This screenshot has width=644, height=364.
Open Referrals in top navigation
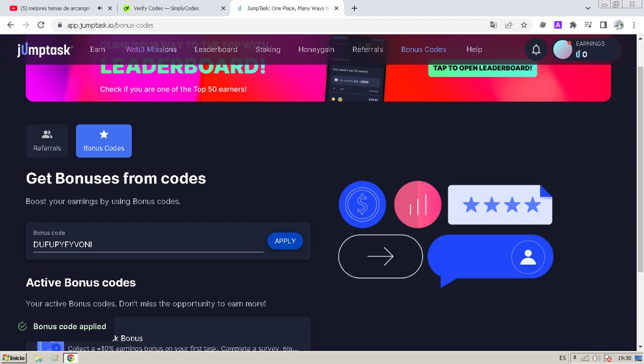pos(368,49)
